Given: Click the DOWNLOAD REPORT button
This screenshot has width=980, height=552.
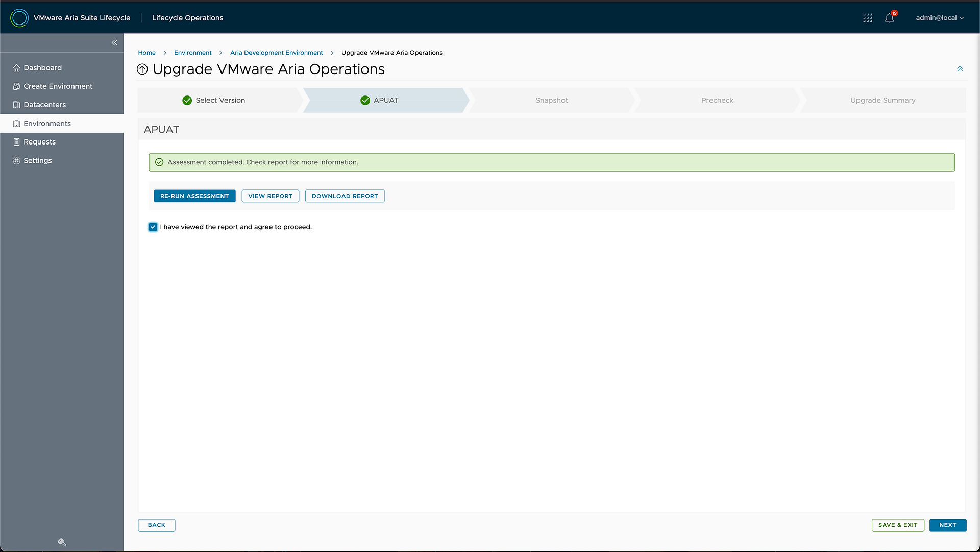Looking at the screenshot, I should [345, 196].
